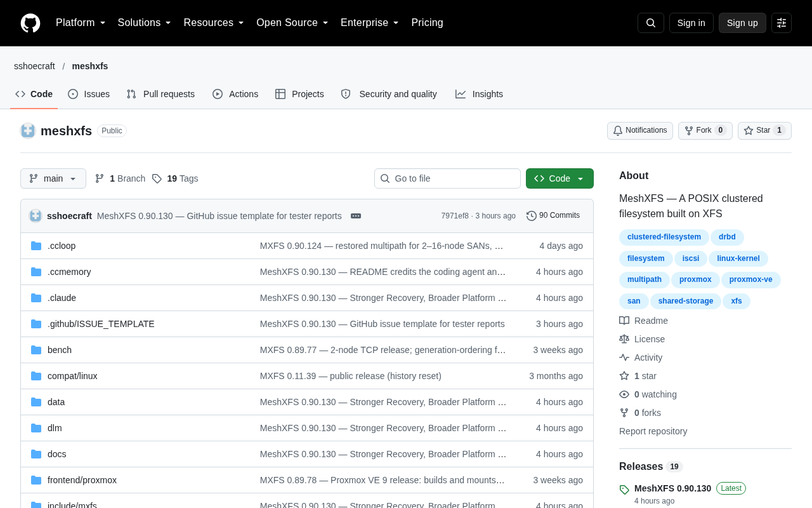Open the GitHub homepage logo
The image size is (812, 508).
tap(30, 23)
